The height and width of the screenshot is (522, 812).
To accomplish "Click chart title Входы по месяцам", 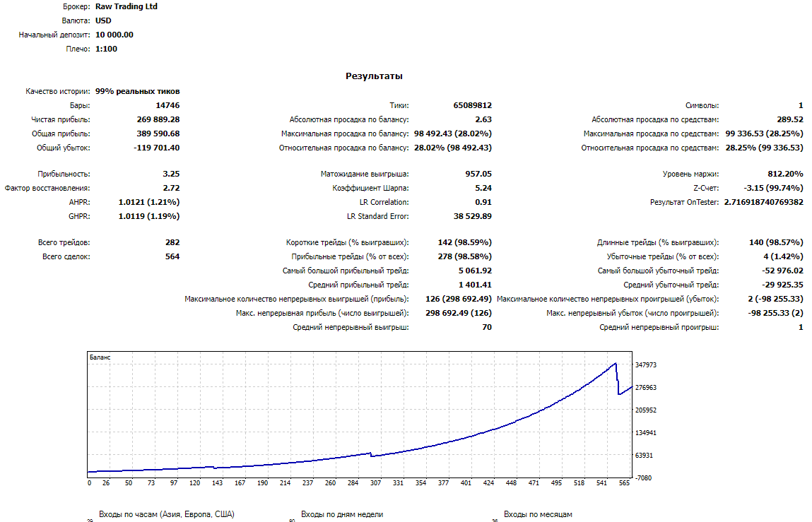I will pos(538,514).
